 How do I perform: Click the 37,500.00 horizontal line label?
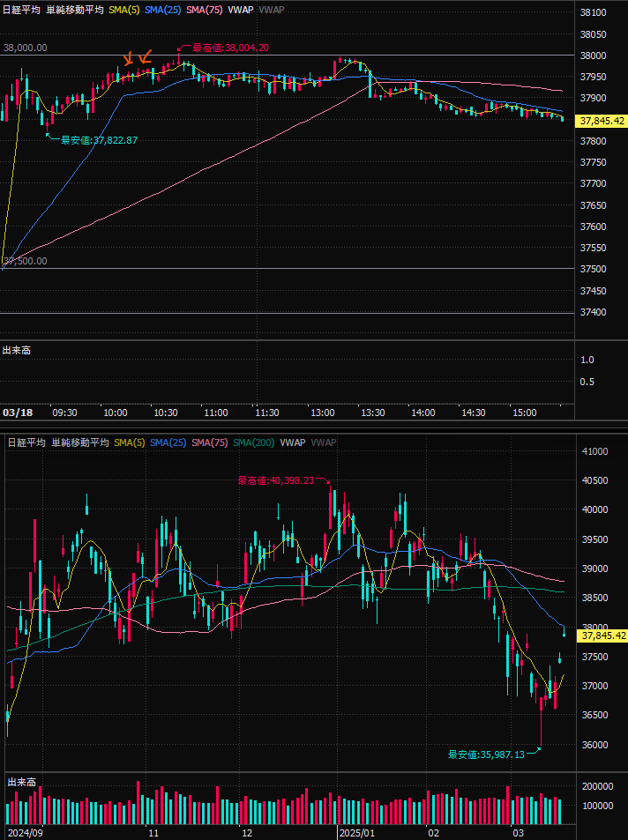tap(26, 261)
